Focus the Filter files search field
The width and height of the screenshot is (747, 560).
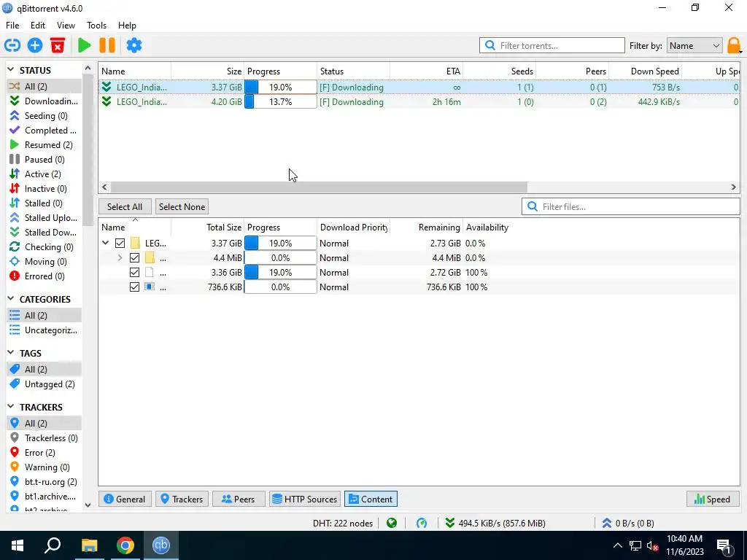tap(631, 206)
